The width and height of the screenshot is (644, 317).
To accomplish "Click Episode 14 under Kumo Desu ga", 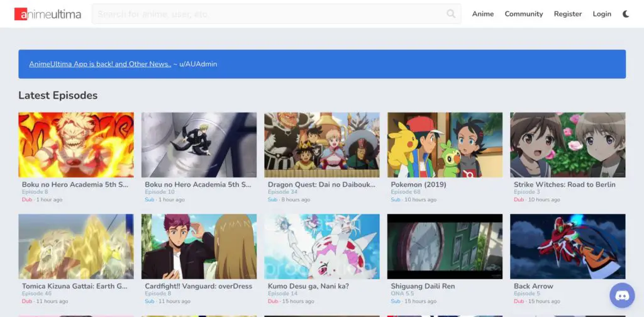I will (282, 294).
